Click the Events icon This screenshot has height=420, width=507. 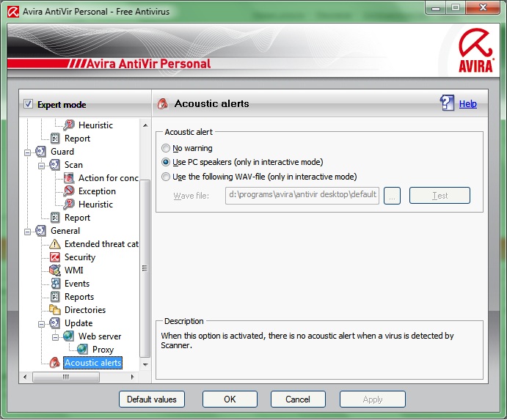(x=55, y=284)
